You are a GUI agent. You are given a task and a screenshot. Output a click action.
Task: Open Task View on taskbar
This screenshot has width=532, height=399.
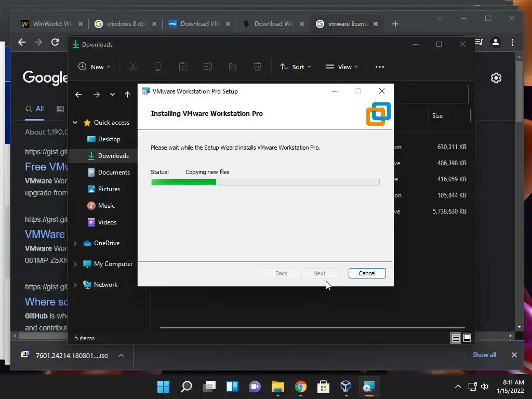(x=209, y=387)
